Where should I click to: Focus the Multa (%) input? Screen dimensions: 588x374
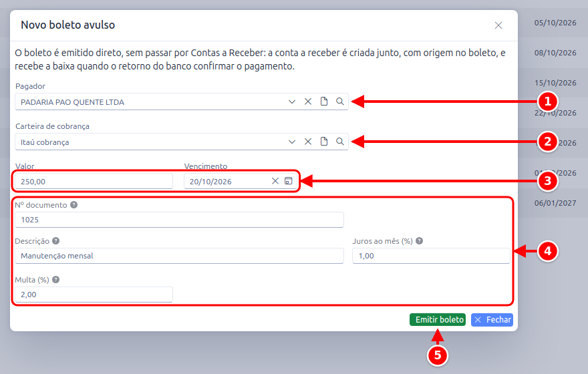(94, 295)
